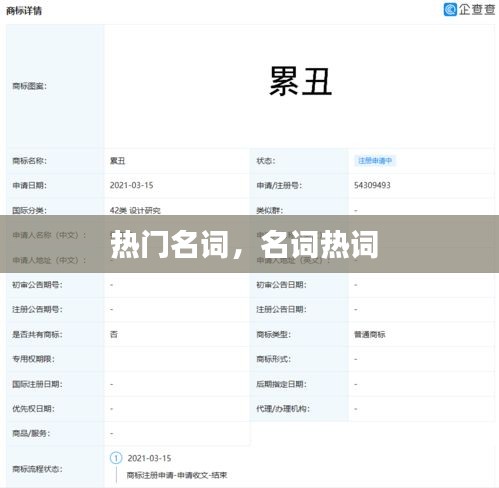Select the 初审公告日期 label
The image size is (499, 488).
coord(281,285)
